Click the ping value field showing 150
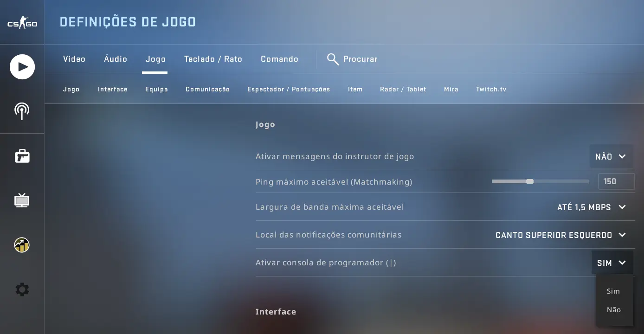The width and height of the screenshot is (644, 334). click(616, 181)
